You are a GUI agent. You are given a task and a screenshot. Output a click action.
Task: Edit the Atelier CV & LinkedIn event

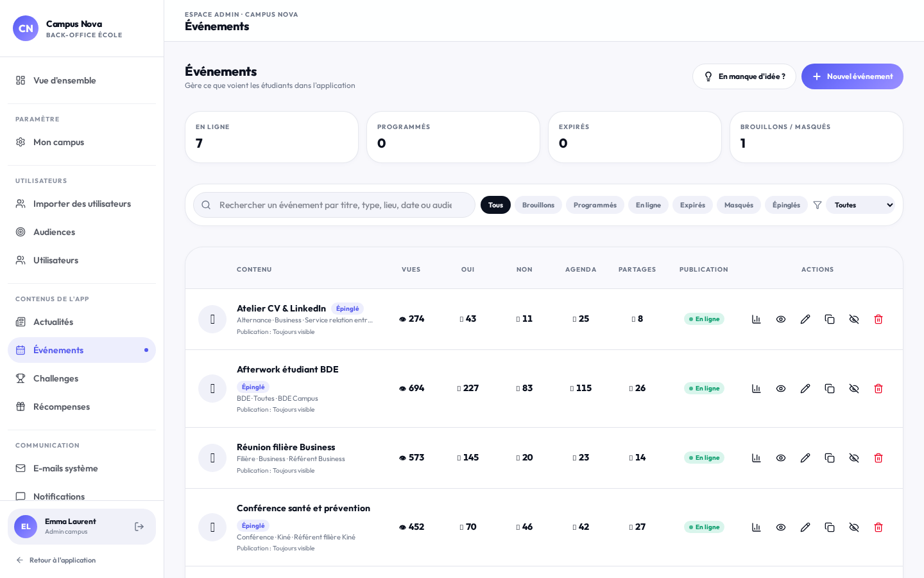805,319
